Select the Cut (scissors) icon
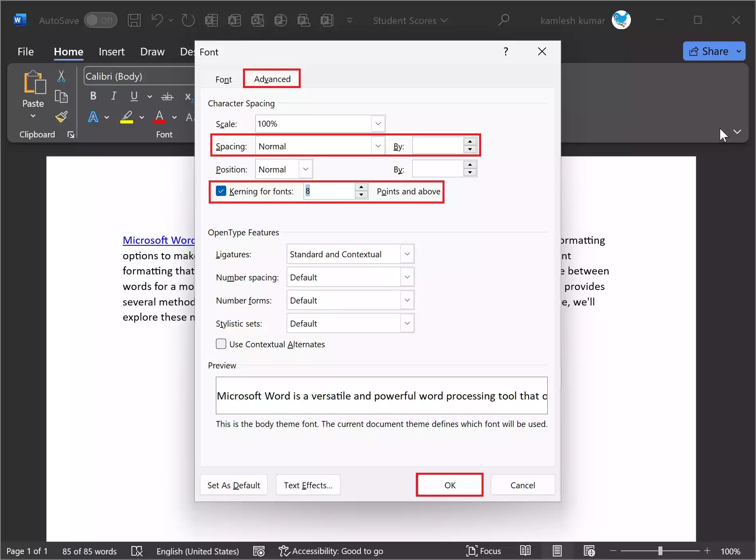This screenshot has width=756, height=560. tap(61, 76)
